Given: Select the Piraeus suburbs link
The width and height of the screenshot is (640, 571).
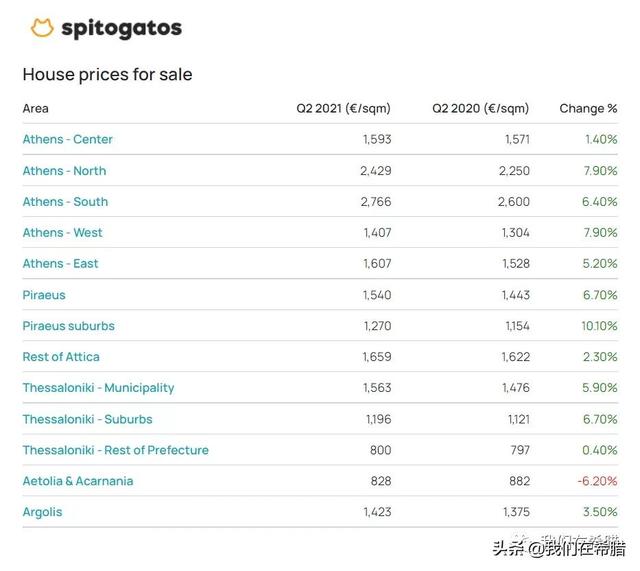Looking at the screenshot, I should tap(69, 326).
